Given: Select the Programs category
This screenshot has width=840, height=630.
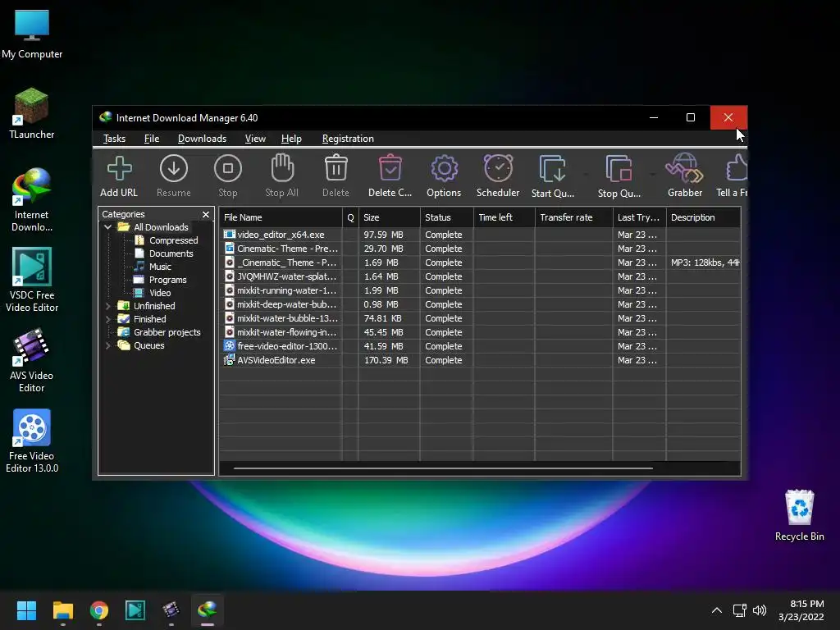Looking at the screenshot, I should coord(167,280).
